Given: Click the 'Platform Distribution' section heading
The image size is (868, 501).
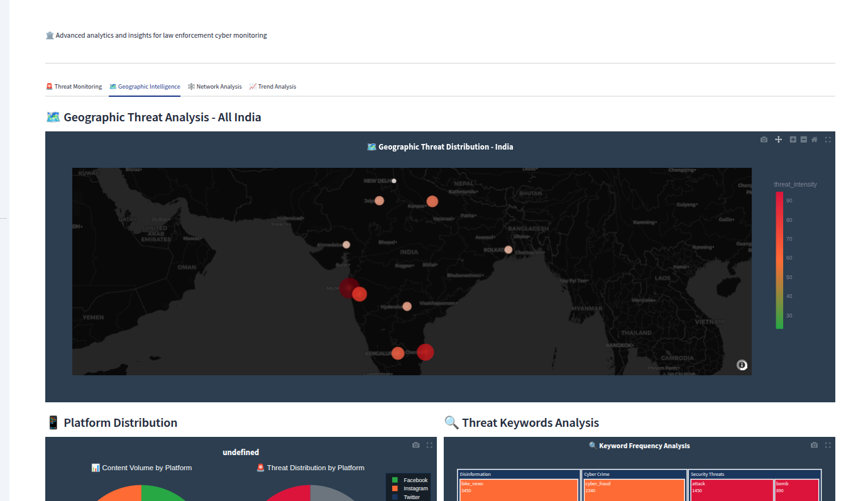Looking at the screenshot, I should [x=112, y=422].
